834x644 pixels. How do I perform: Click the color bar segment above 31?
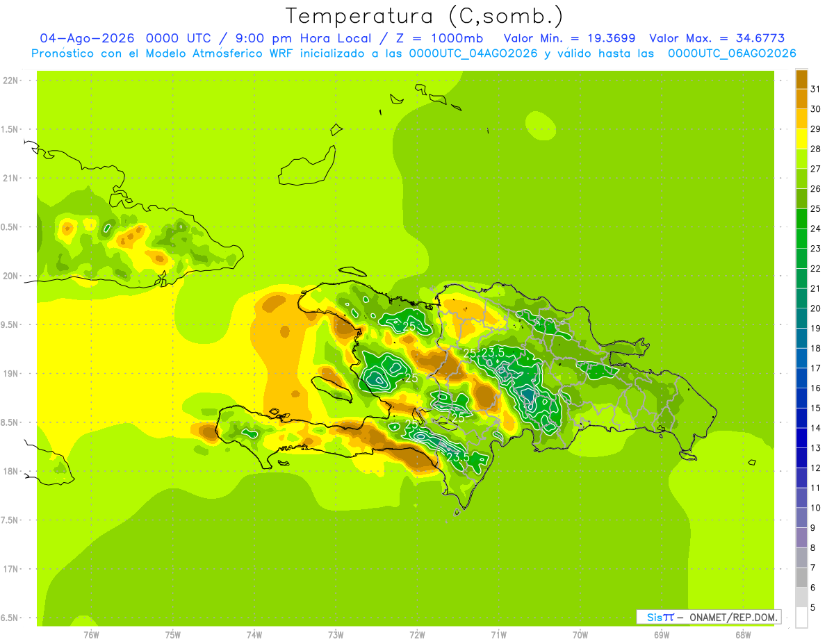(x=801, y=79)
